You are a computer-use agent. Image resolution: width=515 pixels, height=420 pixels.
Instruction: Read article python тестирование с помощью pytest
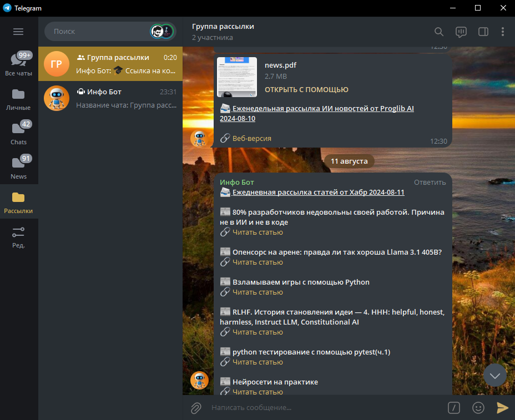click(x=257, y=362)
